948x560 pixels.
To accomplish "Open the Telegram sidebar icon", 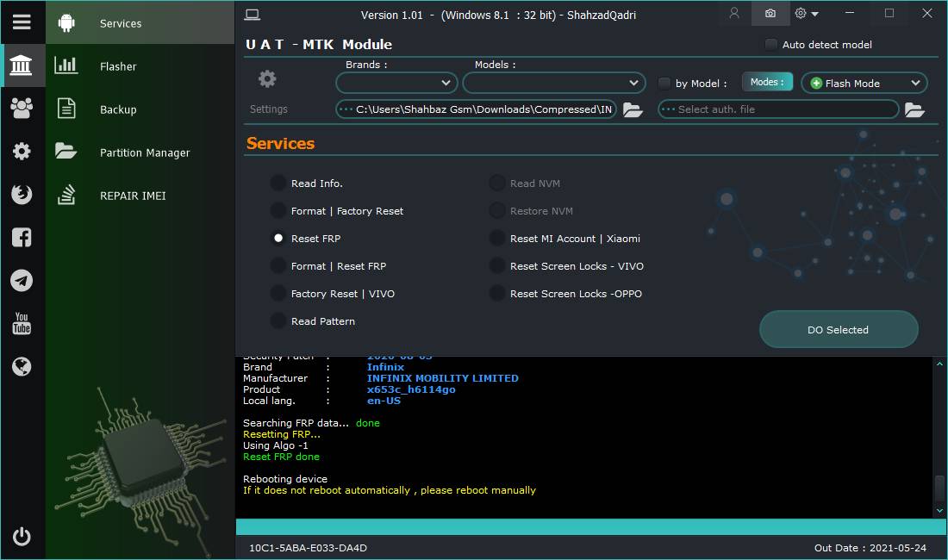I will coord(22,280).
